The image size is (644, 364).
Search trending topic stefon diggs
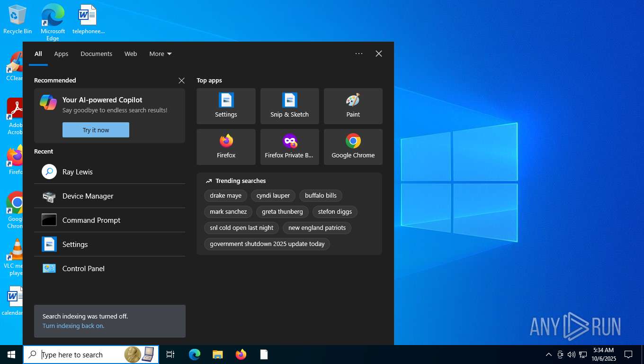click(335, 211)
